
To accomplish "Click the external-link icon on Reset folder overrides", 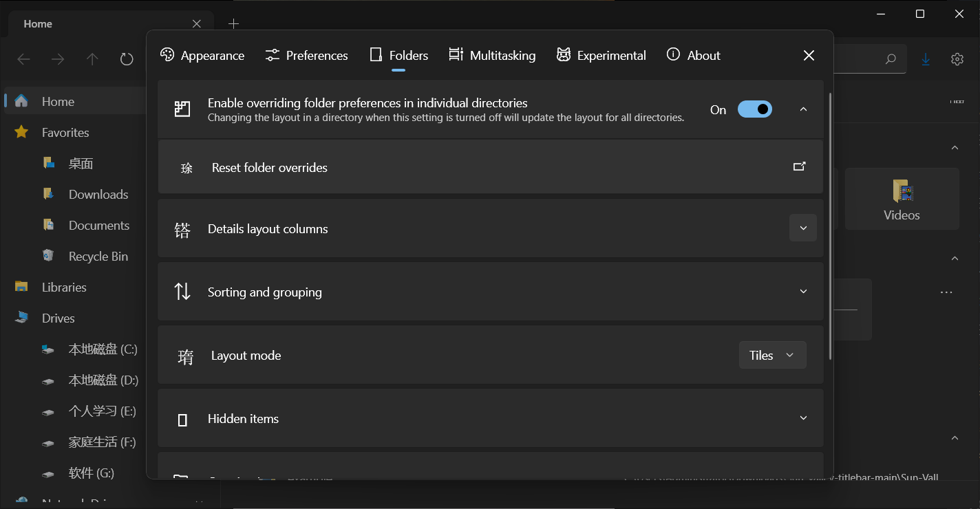I will [x=799, y=166].
